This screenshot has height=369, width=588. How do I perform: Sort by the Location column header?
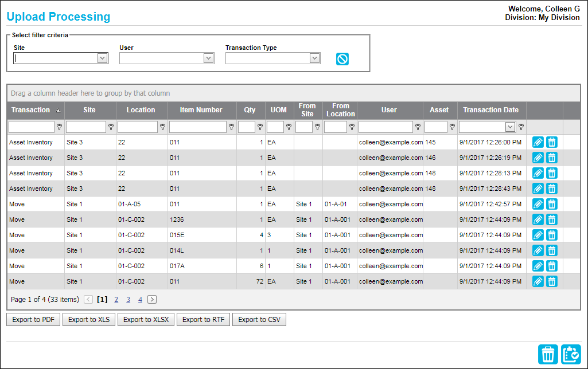(x=141, y=110)
